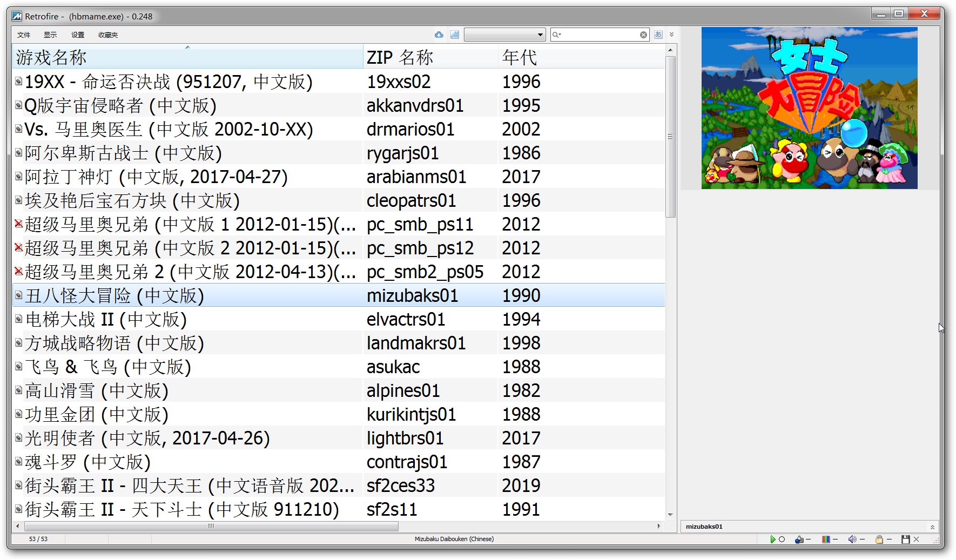Click the ZIP name asukac
Screen dimensions: 956x560
coord(393,367)
